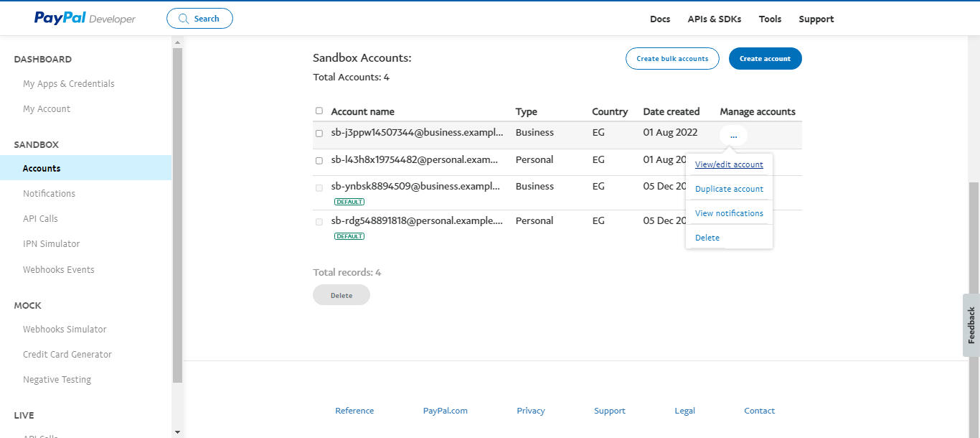Choose Duplicate account from the menu
This screenshot has width=980, height=438.
click(729, 189)
